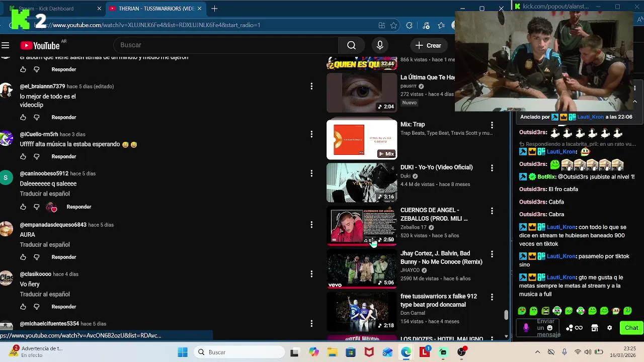Image resolution: width=644 pixels, height=362 pixels.
Task: Open a new browser tab
Action: (x=214, y=9)
